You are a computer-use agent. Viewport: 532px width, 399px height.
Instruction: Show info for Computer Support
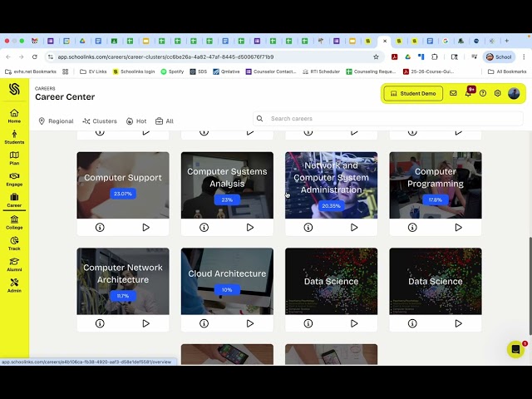[x=100, y=227]
